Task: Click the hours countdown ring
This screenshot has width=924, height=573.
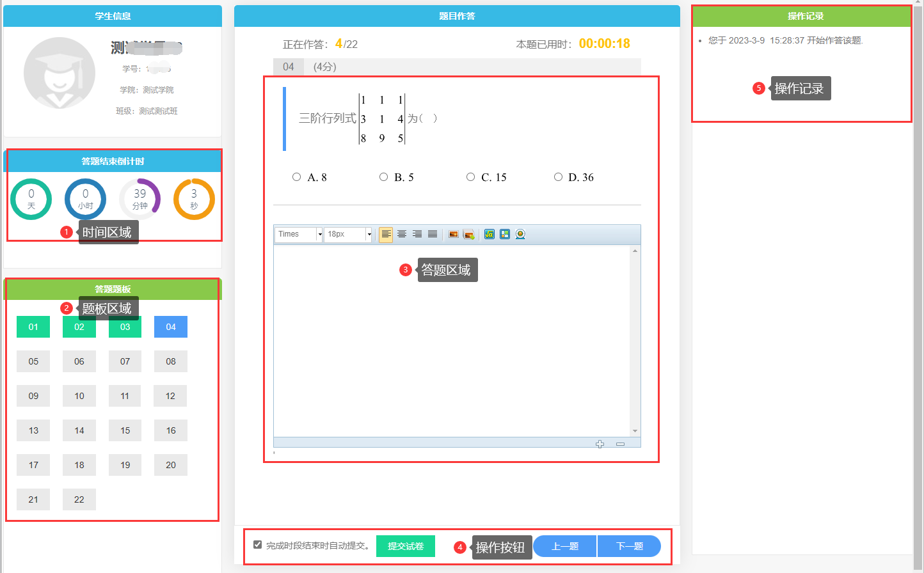Action: [85, 199]
